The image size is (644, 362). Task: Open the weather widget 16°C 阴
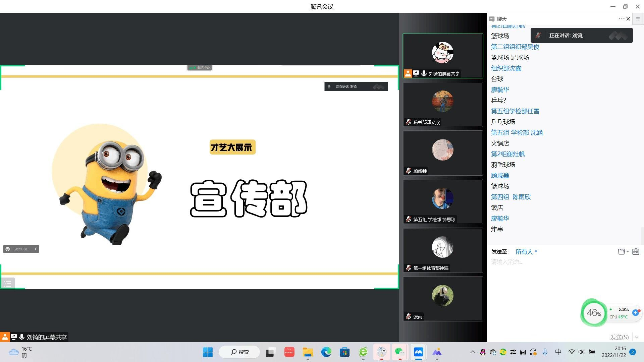[20, 352]
